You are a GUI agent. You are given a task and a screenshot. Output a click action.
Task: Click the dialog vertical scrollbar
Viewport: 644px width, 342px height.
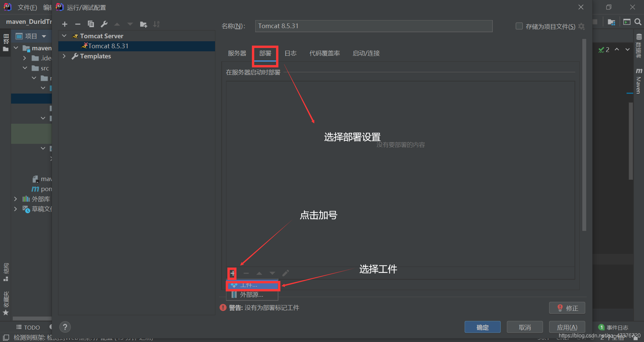click(584, 134)
